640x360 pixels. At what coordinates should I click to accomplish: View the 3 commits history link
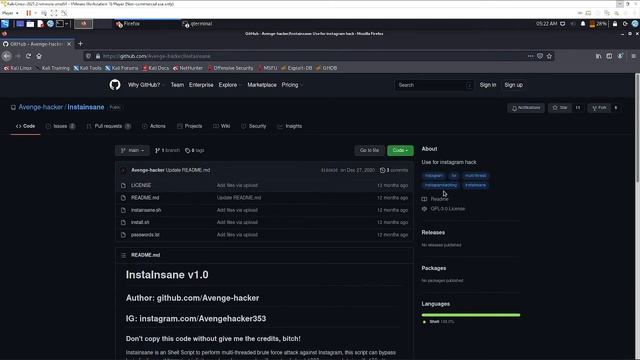tap(394, 170)
